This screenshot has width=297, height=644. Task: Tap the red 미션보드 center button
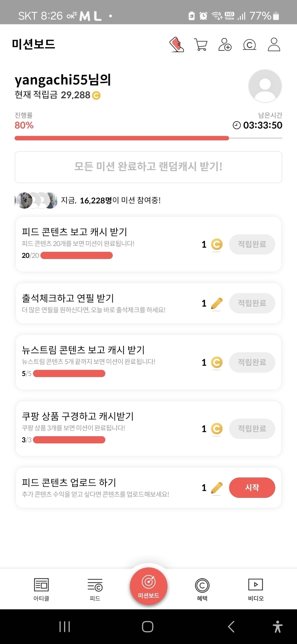[148, 586]
